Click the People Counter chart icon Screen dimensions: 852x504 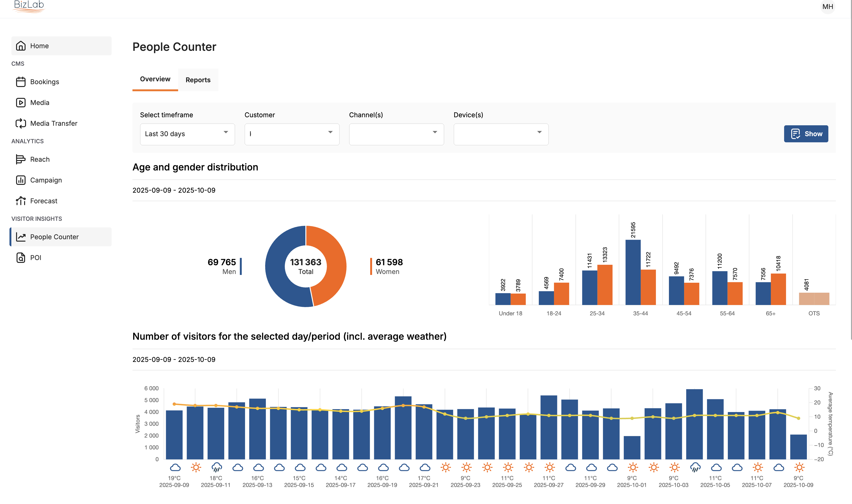click(21, 237)
